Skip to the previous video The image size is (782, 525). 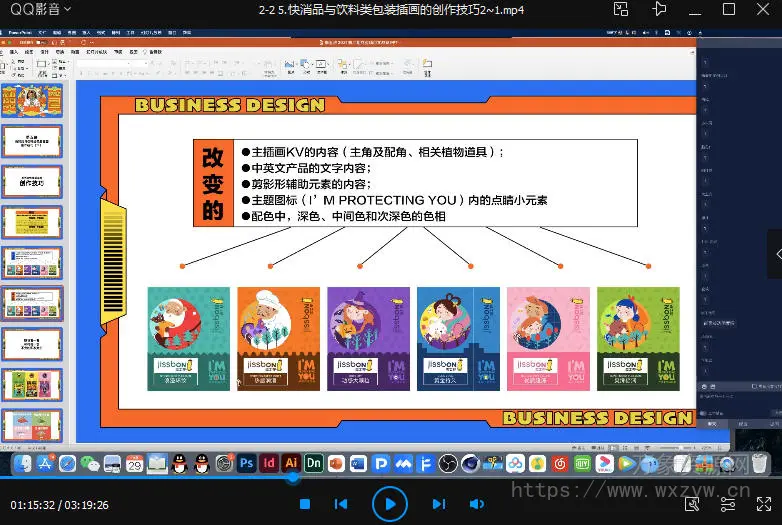pos(341,504)
